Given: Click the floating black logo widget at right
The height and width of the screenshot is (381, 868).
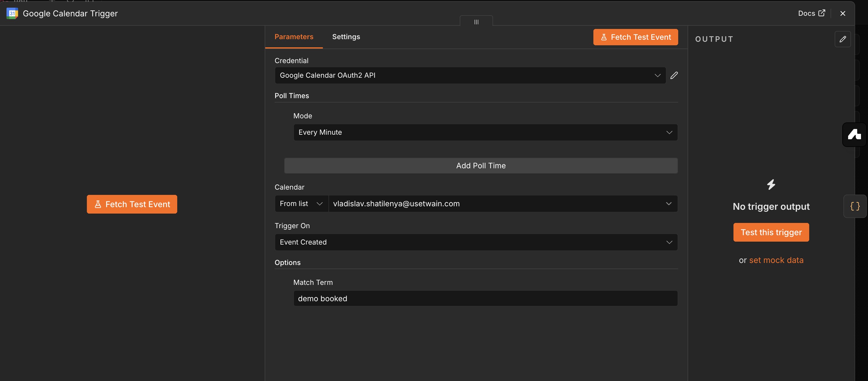Looking at the screenshot, I should (854, 135).
